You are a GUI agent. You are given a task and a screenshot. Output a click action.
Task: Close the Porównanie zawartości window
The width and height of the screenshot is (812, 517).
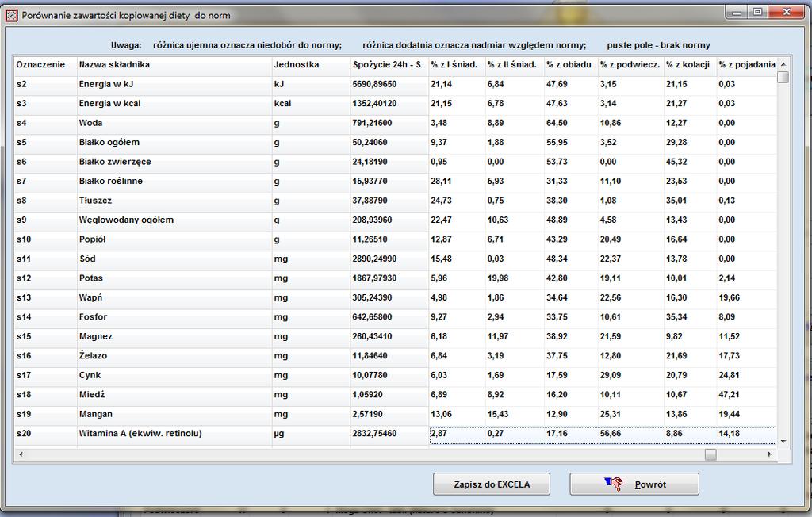point(786,13)
